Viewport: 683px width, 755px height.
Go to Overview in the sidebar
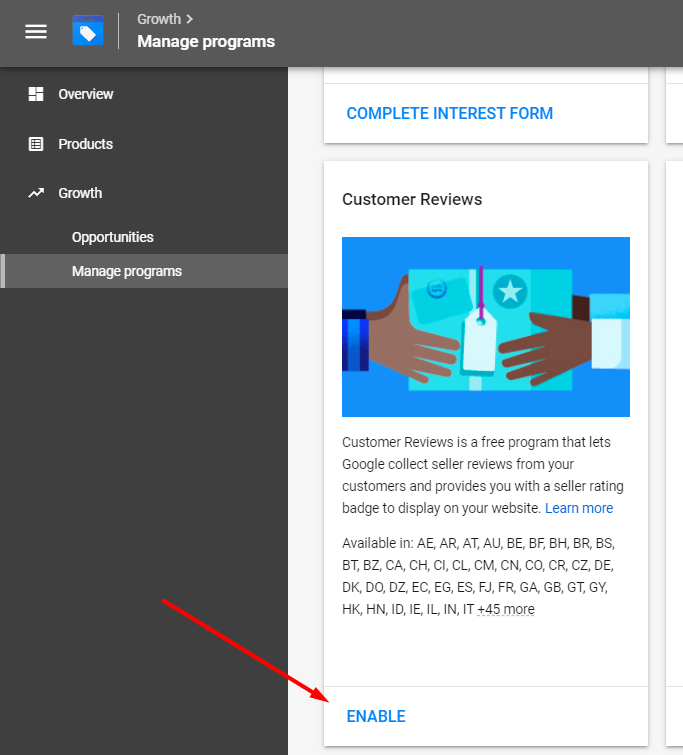[x=86, y=94]
